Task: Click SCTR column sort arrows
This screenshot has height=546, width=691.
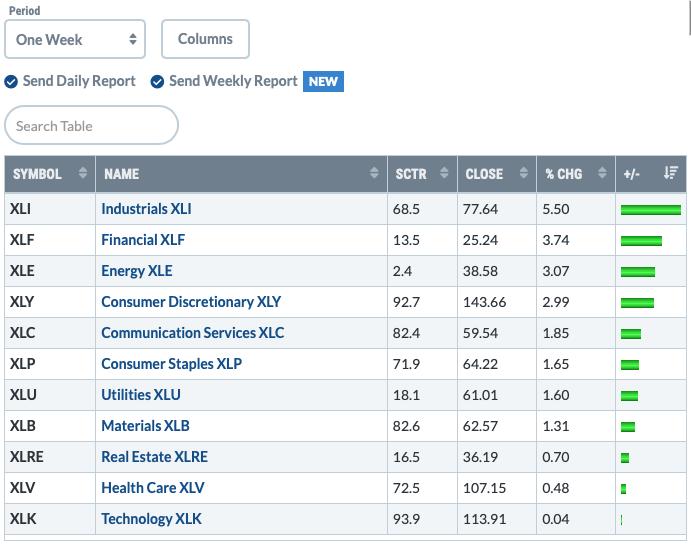Action: tap(444, 173)
